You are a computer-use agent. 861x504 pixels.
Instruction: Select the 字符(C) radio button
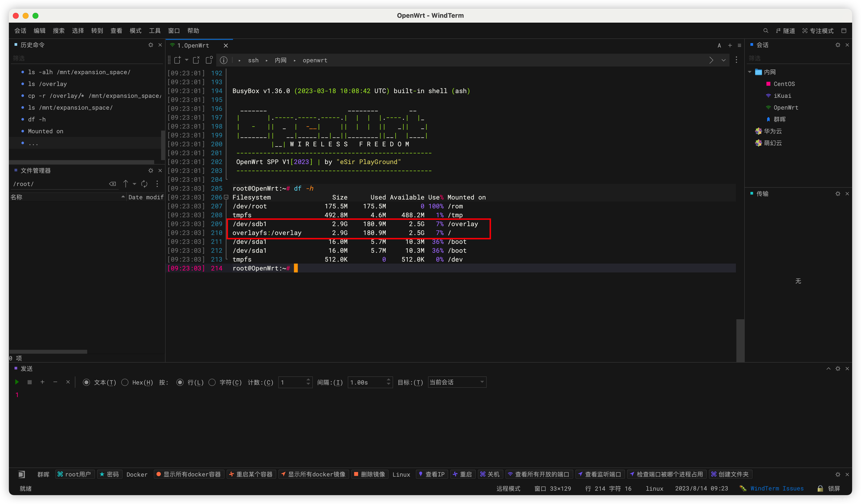(x=212, y=382)
